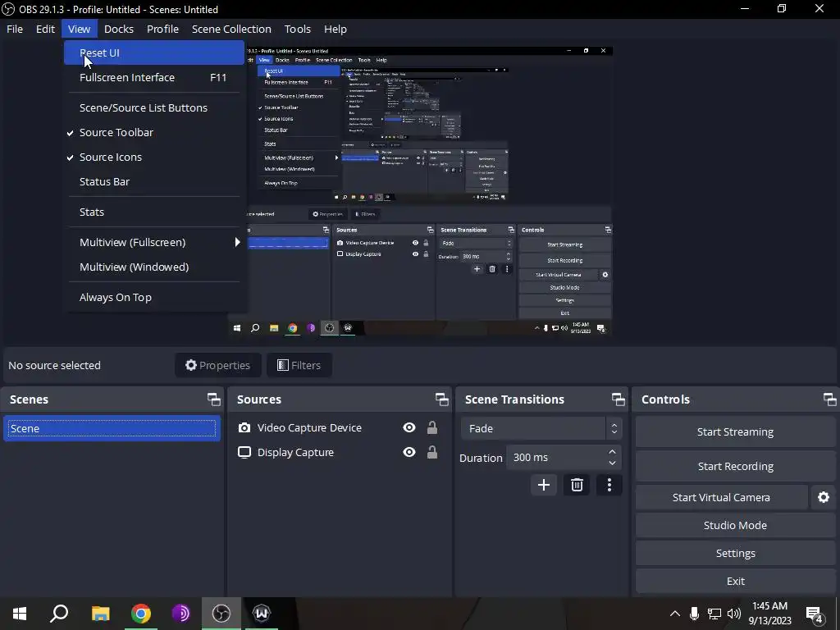
Task: Open Virtual Camera settings gear
Action: pos(824,498)
